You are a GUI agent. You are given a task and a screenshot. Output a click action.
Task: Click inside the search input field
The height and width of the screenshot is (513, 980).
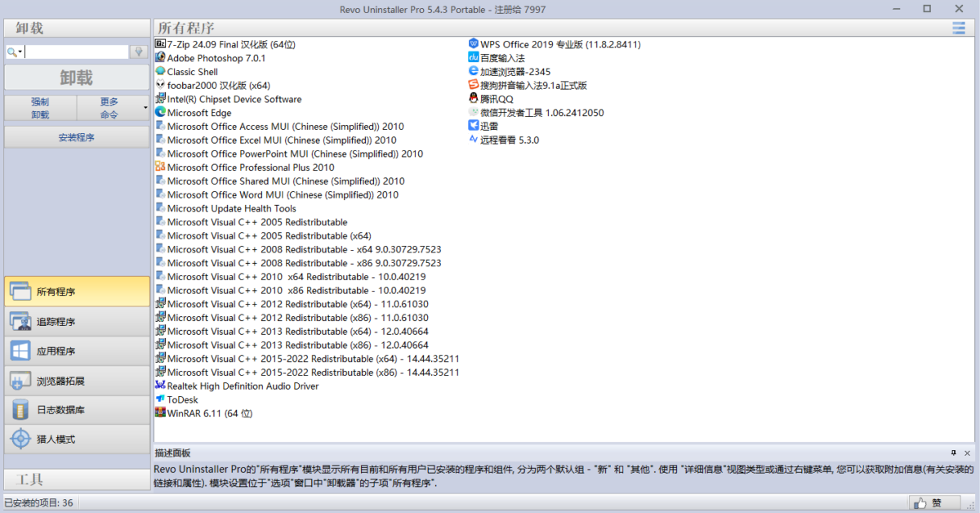click(78, 50)
